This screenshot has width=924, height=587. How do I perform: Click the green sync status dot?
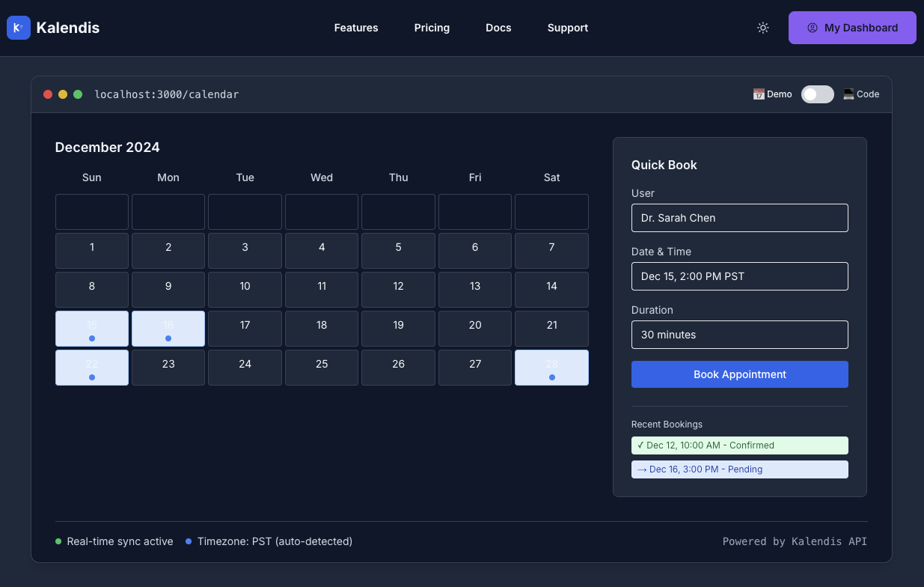pyautogui.click(x=58, y=541)
